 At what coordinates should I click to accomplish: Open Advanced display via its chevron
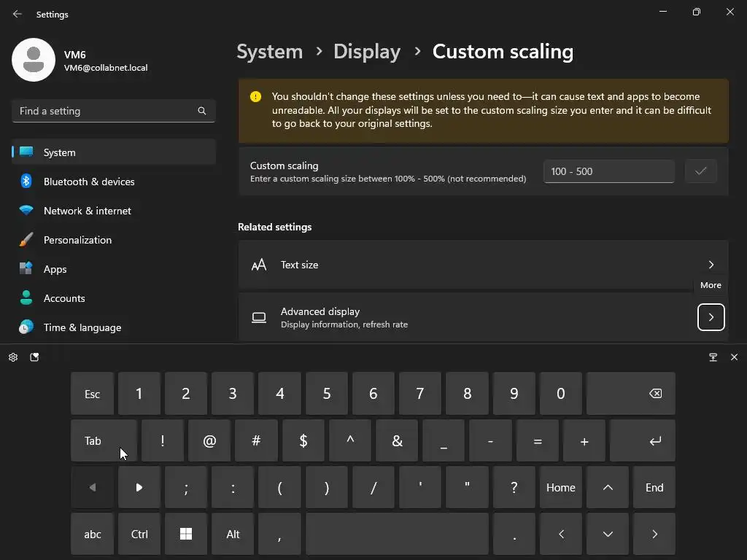click(711, 317)
